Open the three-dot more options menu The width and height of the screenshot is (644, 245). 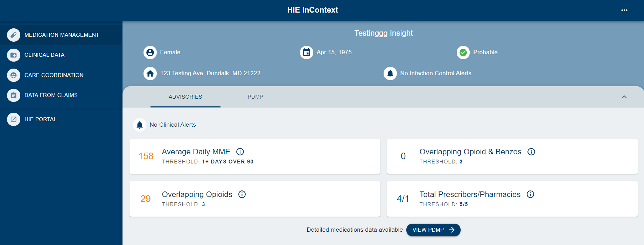[x=624, y=10]
